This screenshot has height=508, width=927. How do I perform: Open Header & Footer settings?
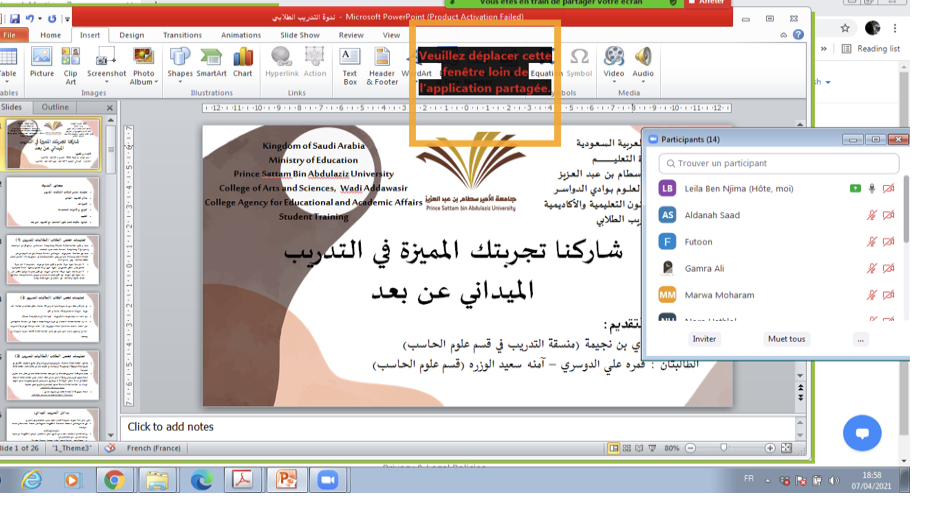pyautogui.click(x=382, y=61)
